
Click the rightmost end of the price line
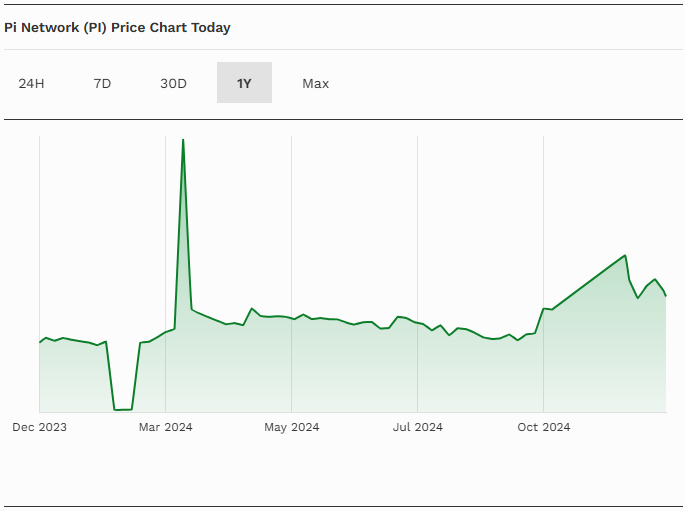[x=666, y=295]
